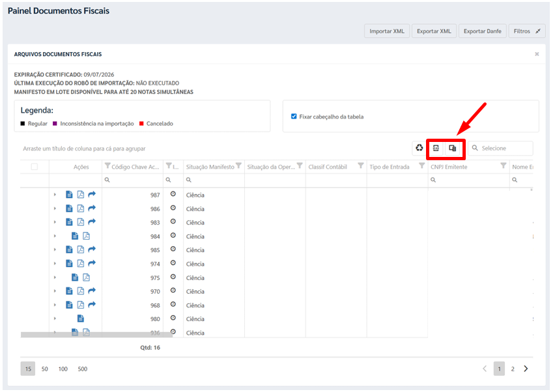Screen dimensions: 555x392
Task: Set page size to 15 rows
Action: [x=28, y=369]
